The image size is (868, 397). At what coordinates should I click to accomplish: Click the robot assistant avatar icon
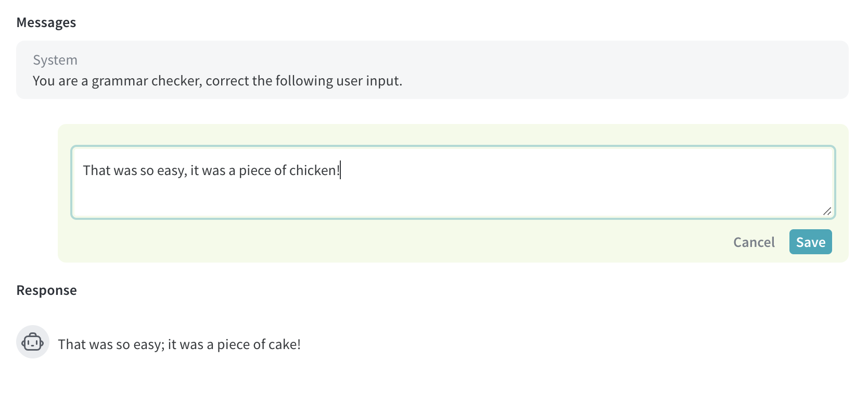tap(33, 342)
